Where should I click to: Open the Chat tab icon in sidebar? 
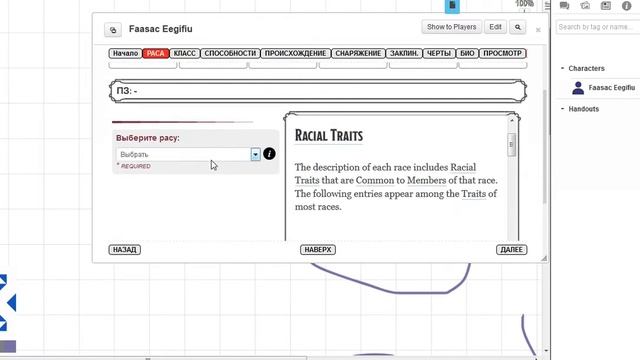(x=564, y=5)
